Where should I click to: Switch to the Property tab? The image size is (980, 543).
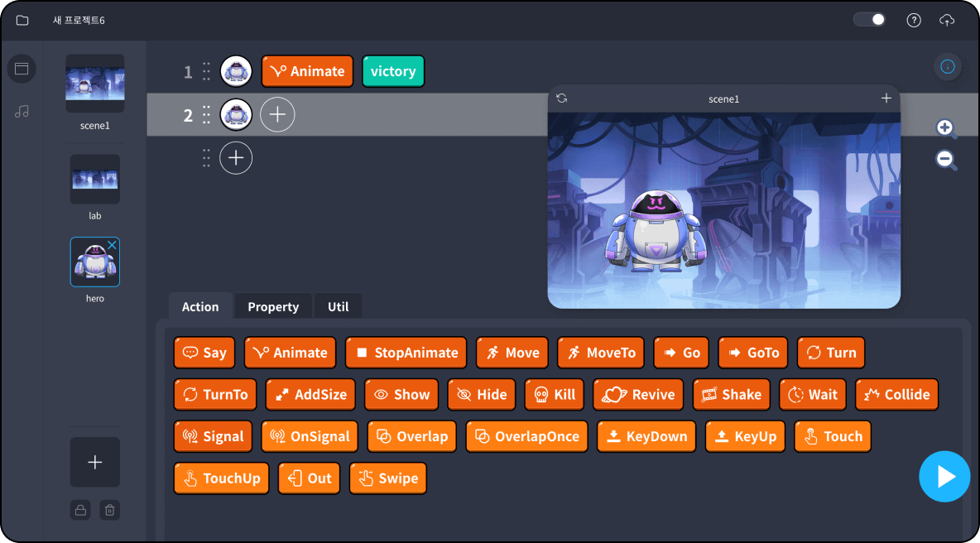[x=273, y=307]
